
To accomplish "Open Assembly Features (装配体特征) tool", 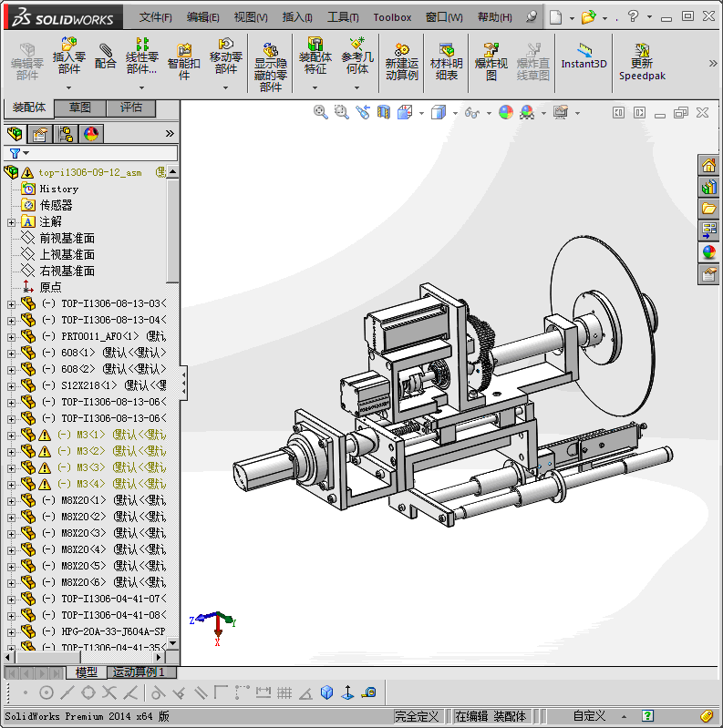I will 315,56.
